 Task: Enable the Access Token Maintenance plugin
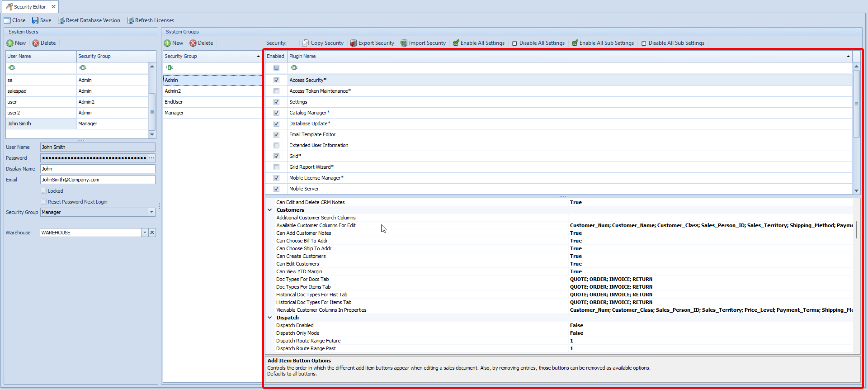[277, 91]
